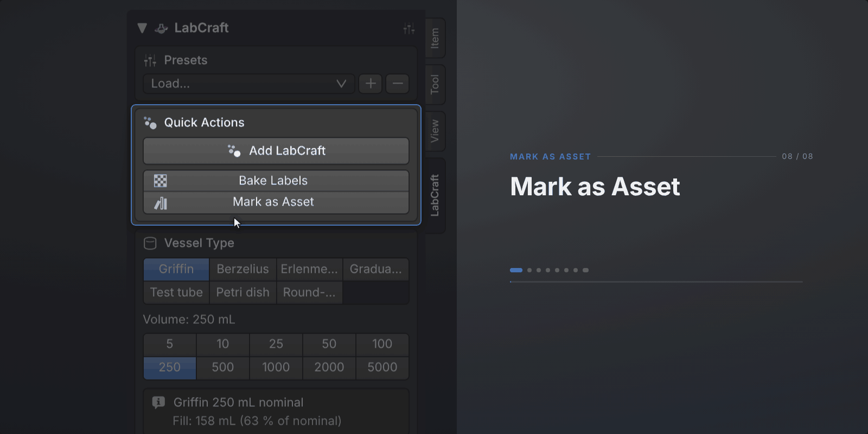Click the asset library icon on Mark as Asset
Screen dimensions: 868x434
point(161,203)
